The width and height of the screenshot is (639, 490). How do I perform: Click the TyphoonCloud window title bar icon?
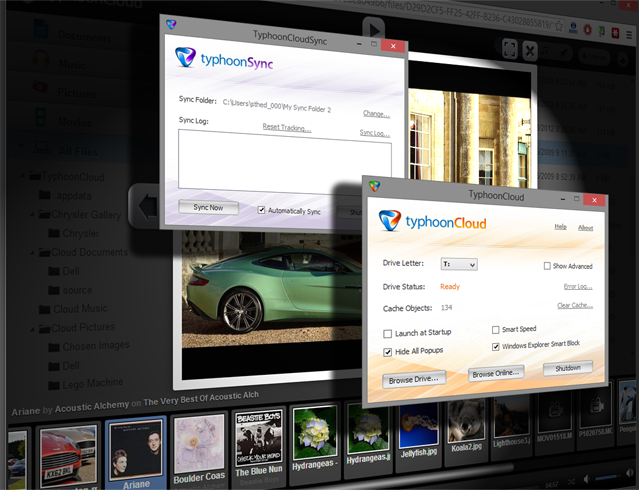pyautogui.click(x=374, y=186)
